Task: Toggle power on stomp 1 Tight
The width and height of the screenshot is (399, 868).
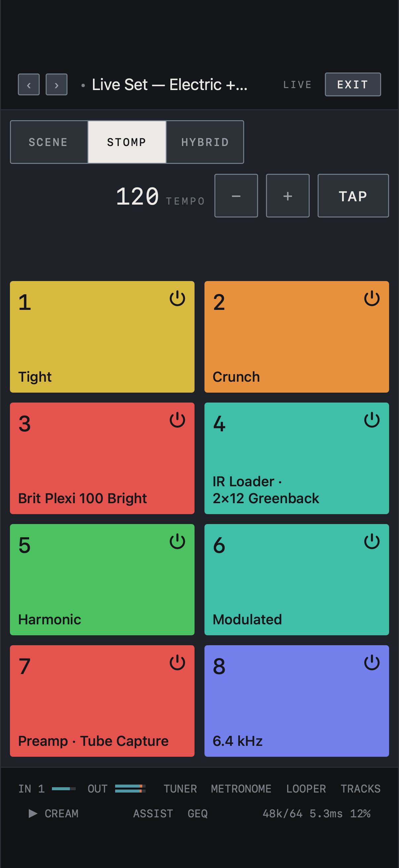Action: (x=177, y=299)
